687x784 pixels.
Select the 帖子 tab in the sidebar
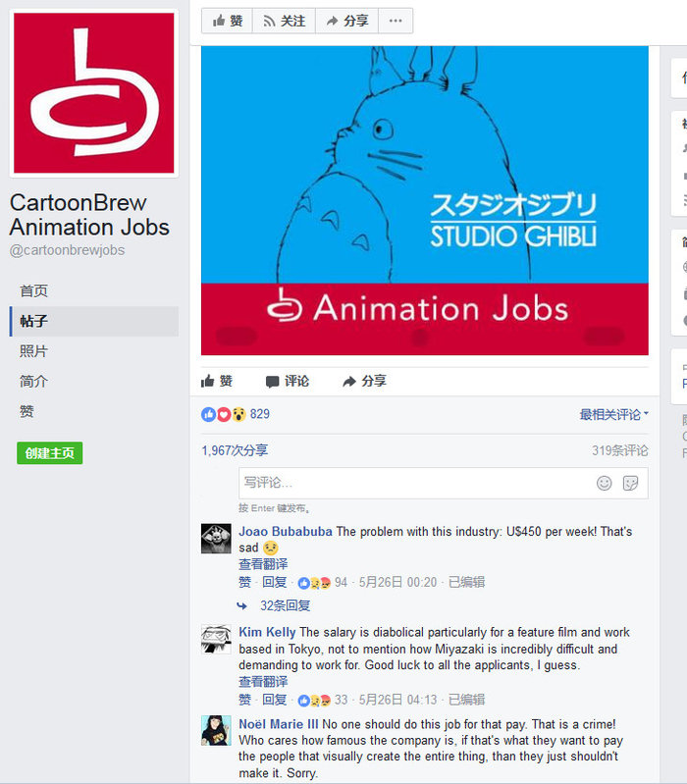[94, 321]
